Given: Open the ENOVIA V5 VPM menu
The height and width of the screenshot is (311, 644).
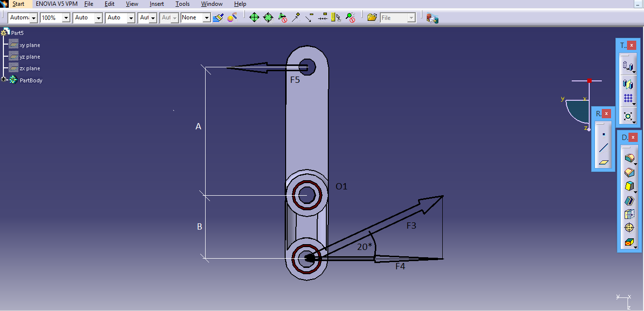Looking at the screenshot, I should tap(56, 4).
